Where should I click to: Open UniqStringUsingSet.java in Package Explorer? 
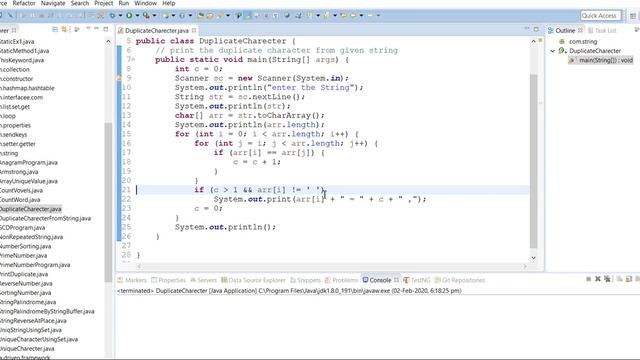(x=31, y=330)
